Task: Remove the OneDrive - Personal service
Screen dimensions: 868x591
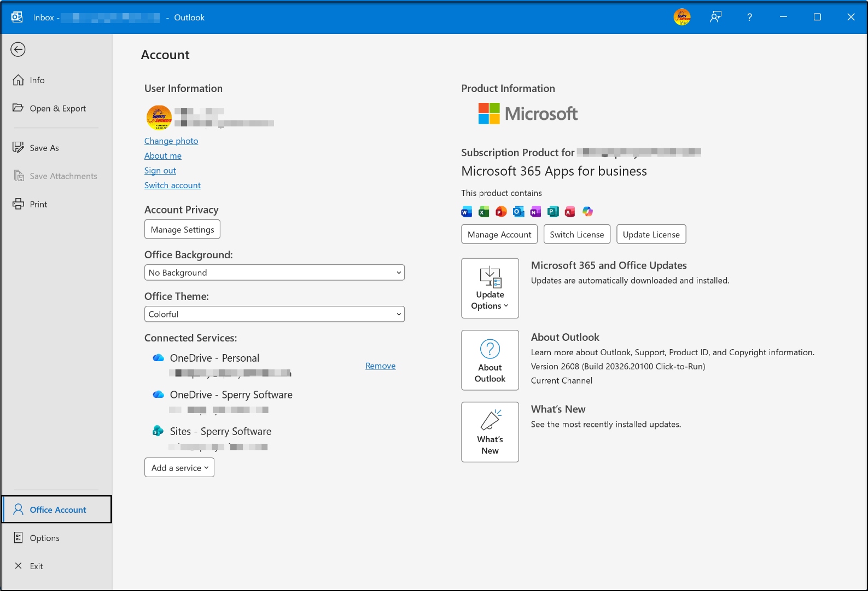Action: pos(381,366)
